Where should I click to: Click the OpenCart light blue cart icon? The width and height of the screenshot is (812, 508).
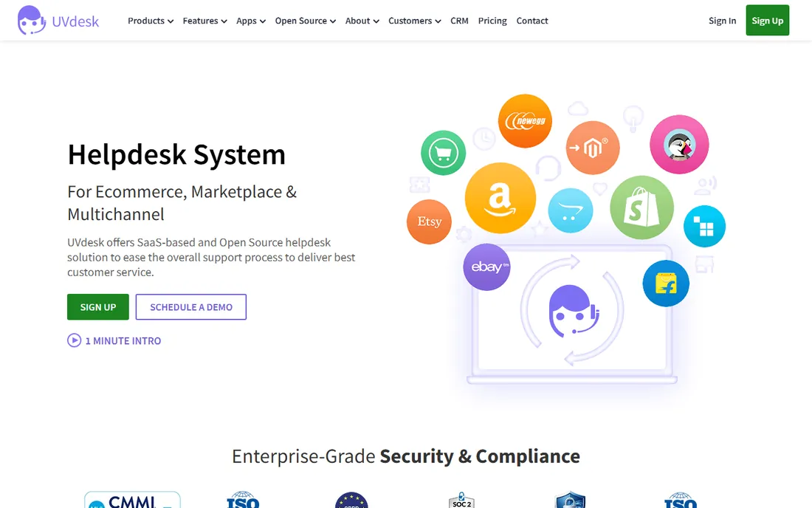tap(571, 210)
